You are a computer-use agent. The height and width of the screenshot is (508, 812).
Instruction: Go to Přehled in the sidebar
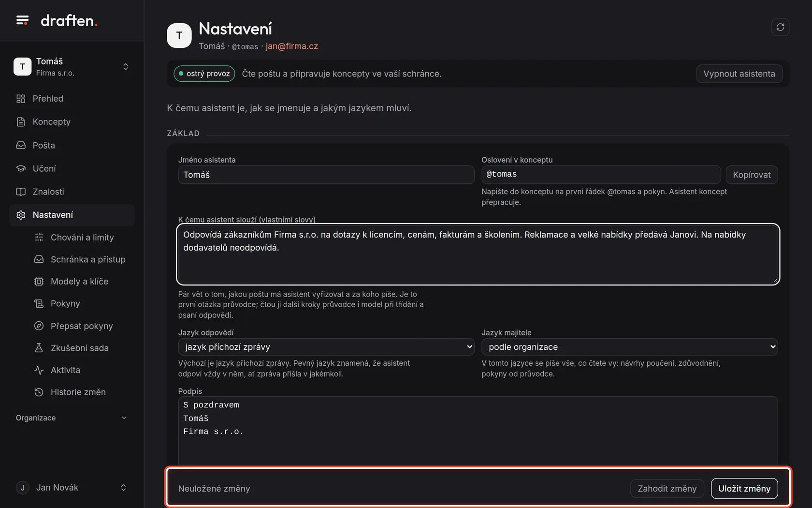(x=72, y=99)
